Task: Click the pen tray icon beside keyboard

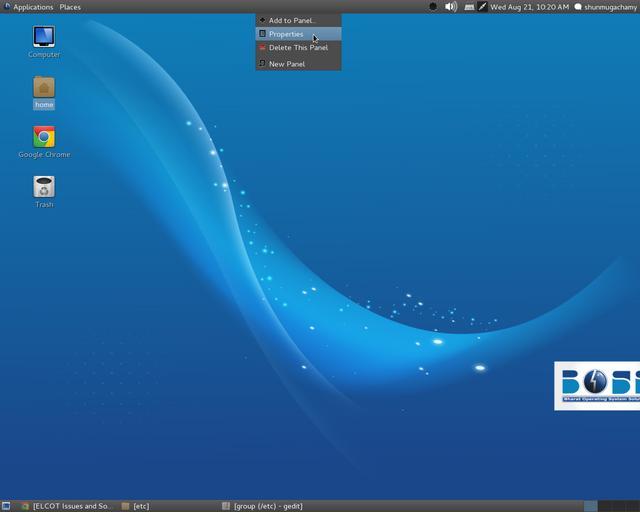Action: pos(482,7)
